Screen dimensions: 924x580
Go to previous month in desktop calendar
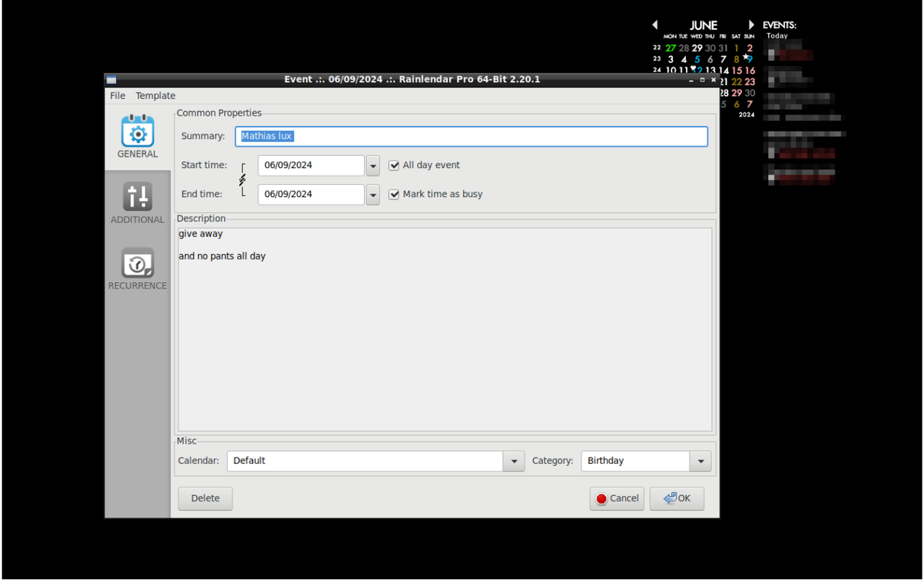pos(655,25)
